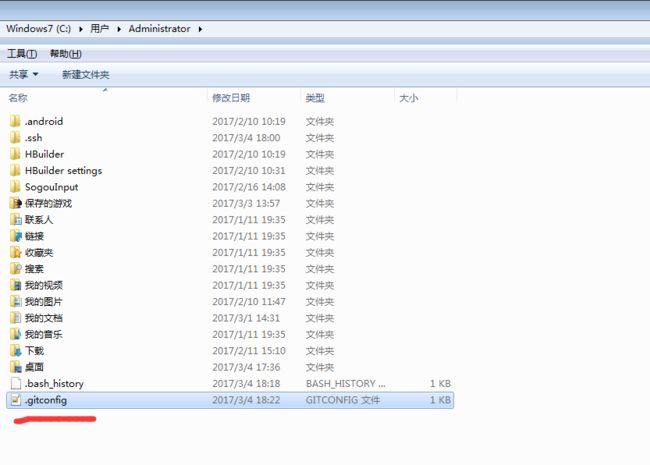Click the date 2017/3/4 18:22
Screen dimensions: 650x465
coord(246,400)
